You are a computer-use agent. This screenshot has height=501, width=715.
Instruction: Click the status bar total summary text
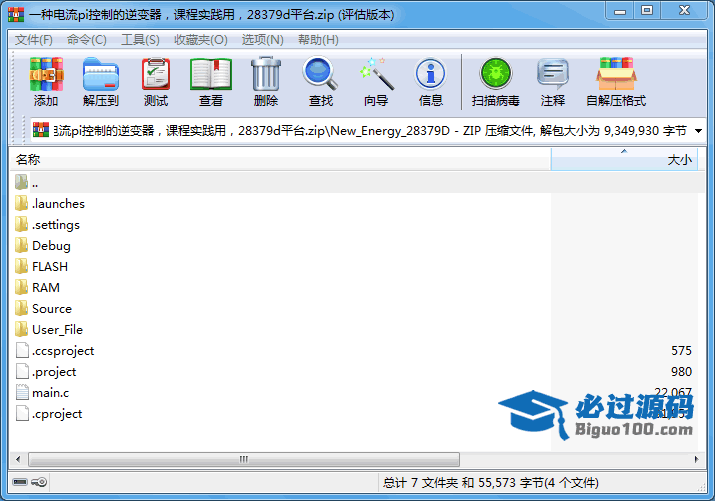(x=491, y=482)
